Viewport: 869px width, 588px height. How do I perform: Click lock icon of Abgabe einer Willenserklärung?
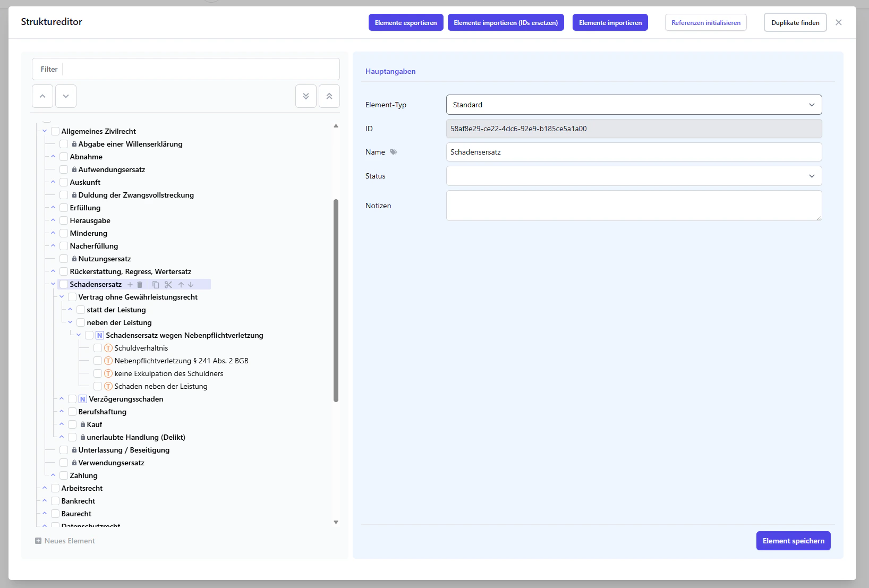pyautogui.click(x=74, y=144)
